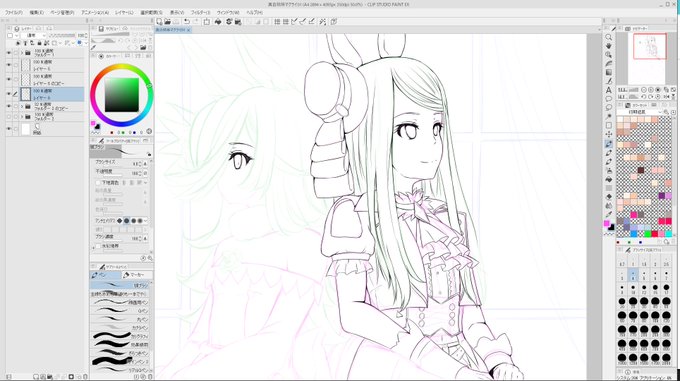
Task: Expand the hidden folder layer arrow
Action: [x=22, y=117]
